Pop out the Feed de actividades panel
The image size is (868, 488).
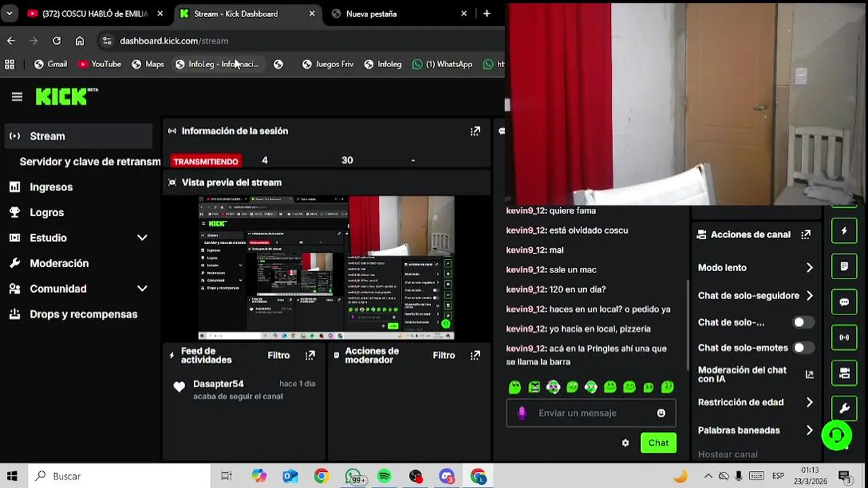310,355
